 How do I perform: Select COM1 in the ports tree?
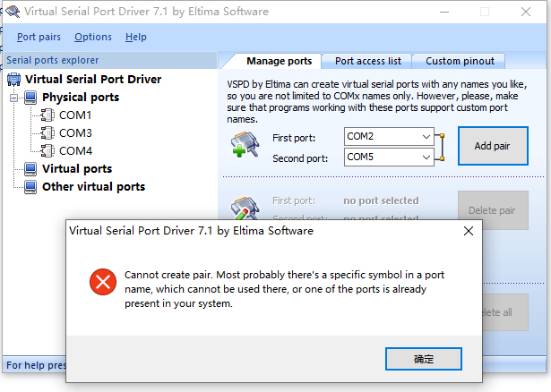click(x=75, y=115)
